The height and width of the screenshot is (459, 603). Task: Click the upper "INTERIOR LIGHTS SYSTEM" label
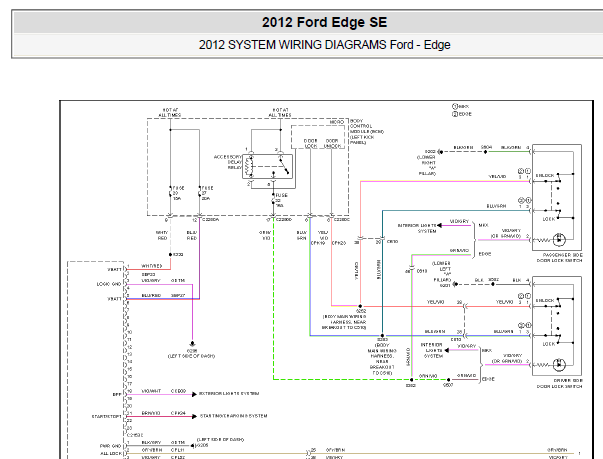[417, 228]
